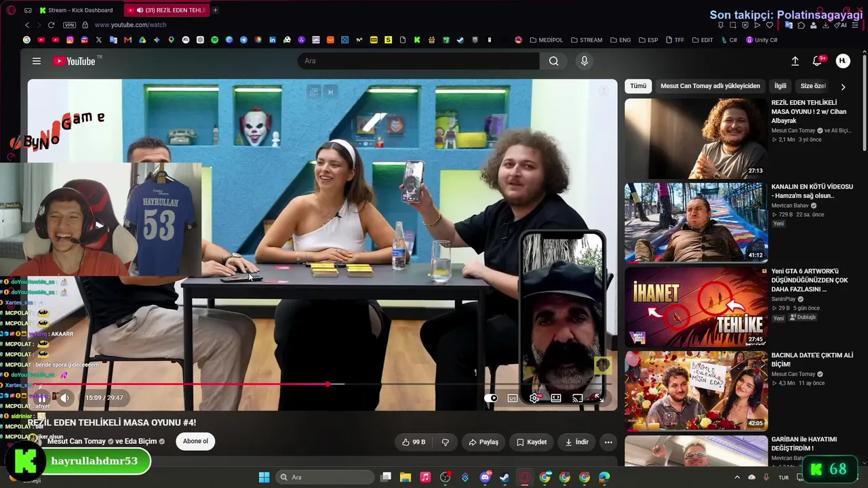This screenshot has height=488, width=868.
Task: Click the www.youtube.com/watch address bar
Action: pyautogui.click(x=130, y=25)
